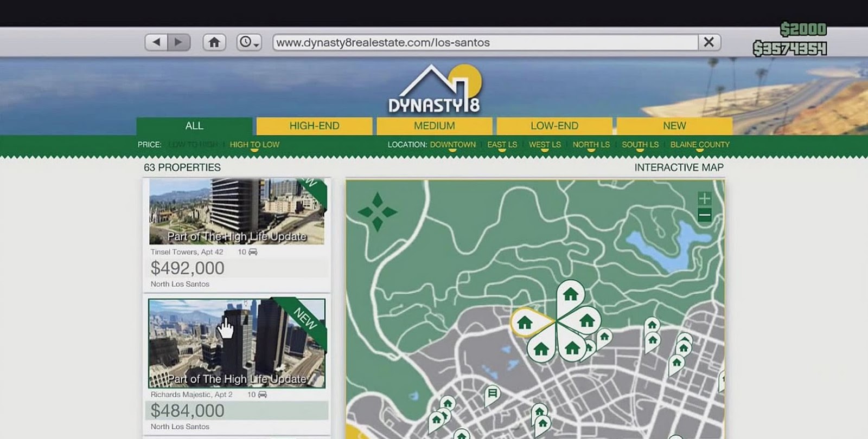The image size is (868, 439).
Task: Zoom out on map with minus icon
Action: (x=704, y=216)
